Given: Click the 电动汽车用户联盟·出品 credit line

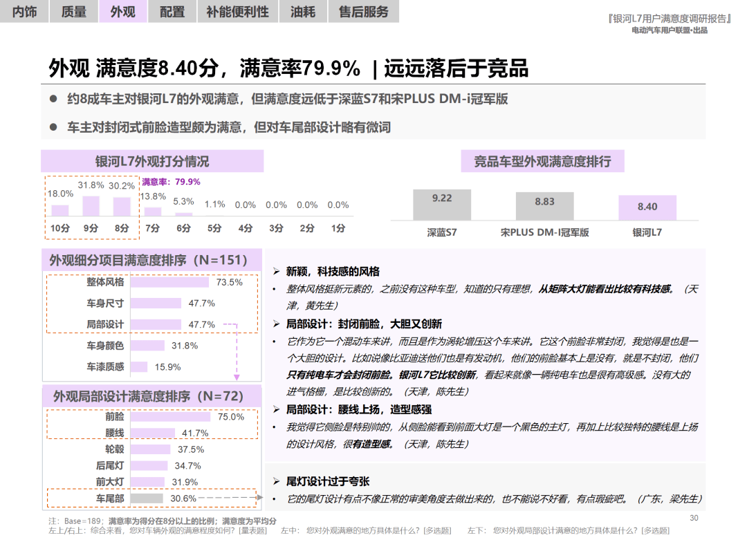Looking at the screenshot, I should coord(670,30).
